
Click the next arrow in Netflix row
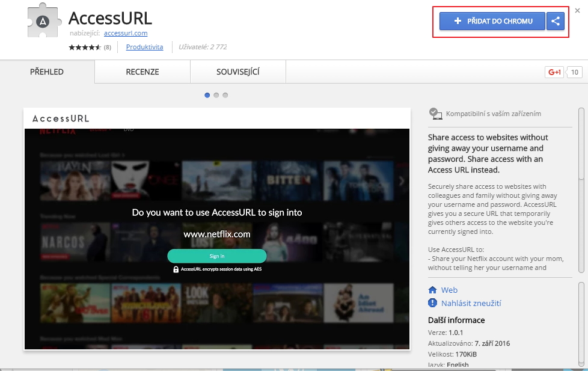(402, 181)
